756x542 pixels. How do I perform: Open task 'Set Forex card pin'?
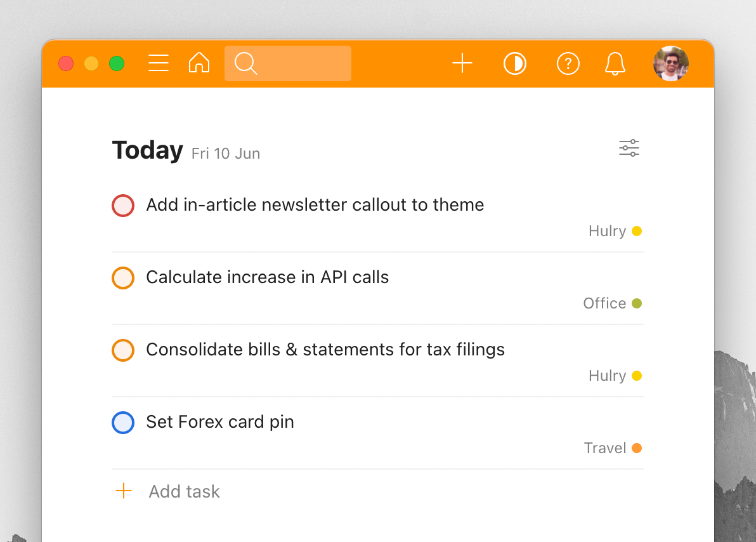pyautogui.click(x=220, y=422)
